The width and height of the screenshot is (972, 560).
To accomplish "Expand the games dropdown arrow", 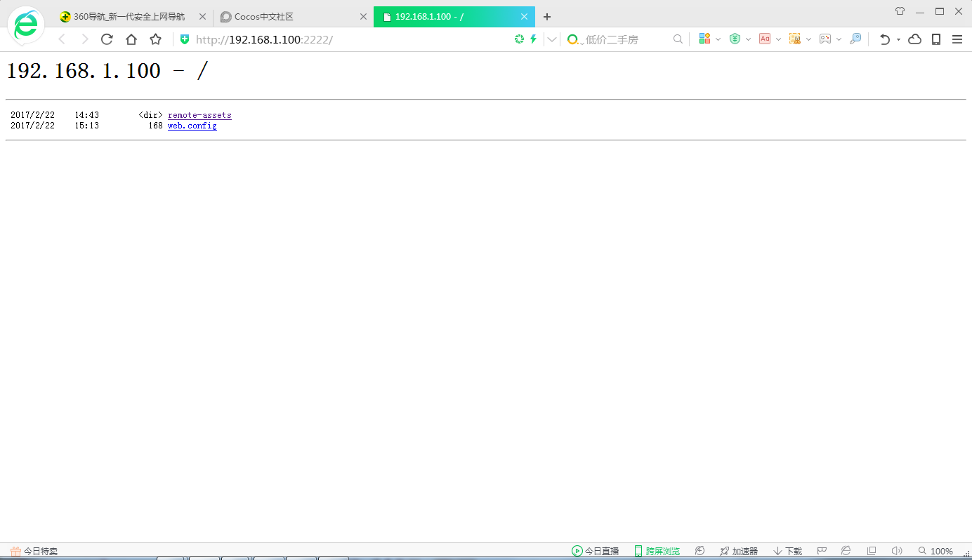I will click(x=839, y=39).
